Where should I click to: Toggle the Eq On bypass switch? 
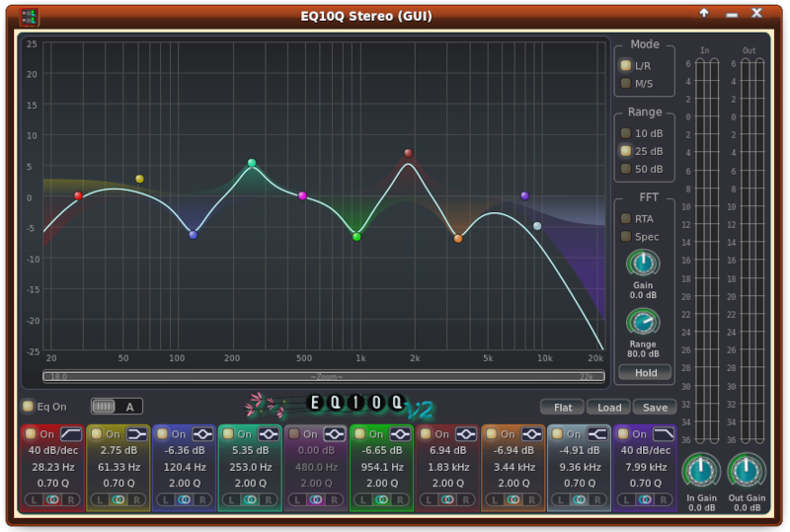pos(28,406)
